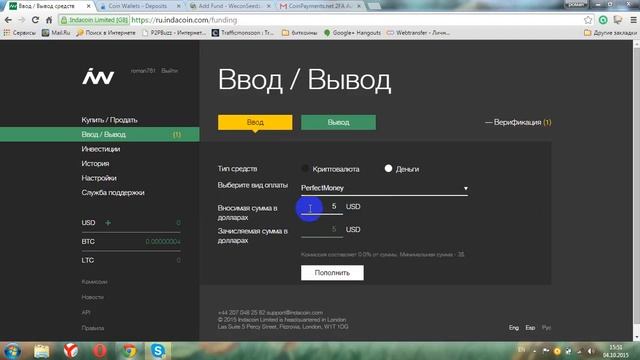The image size is (640, 360).
Task: Click flag notification icon in tray
Action: (546, 351)
